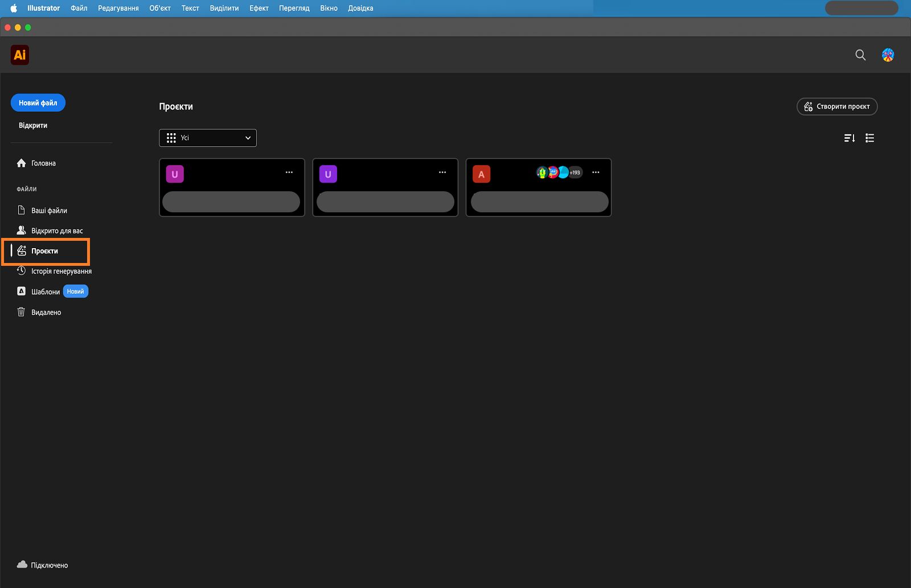Open search with the magnifier icon
This screenshot has height=588, width=911.
coord(860,55)
